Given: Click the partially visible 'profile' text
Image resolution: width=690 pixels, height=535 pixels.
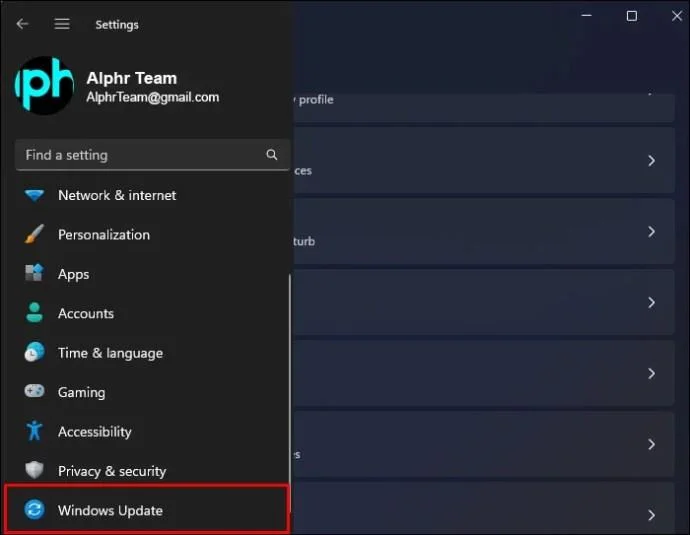Looking at the screenshot, I should pos(316,99).
